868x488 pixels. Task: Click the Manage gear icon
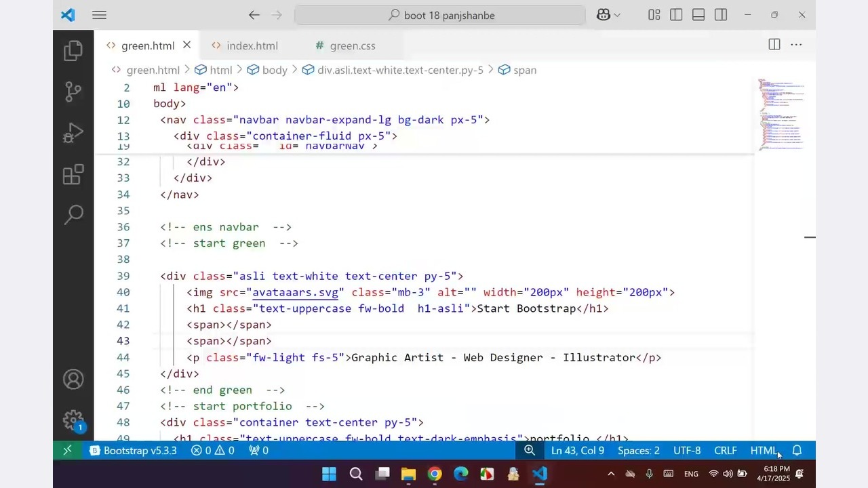tap(73, 420)
